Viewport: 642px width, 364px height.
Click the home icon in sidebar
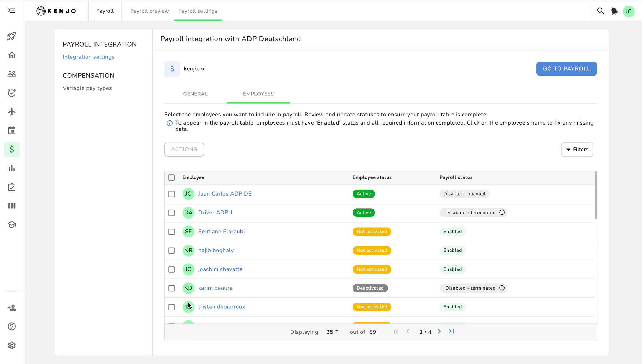tap(12, 55)
